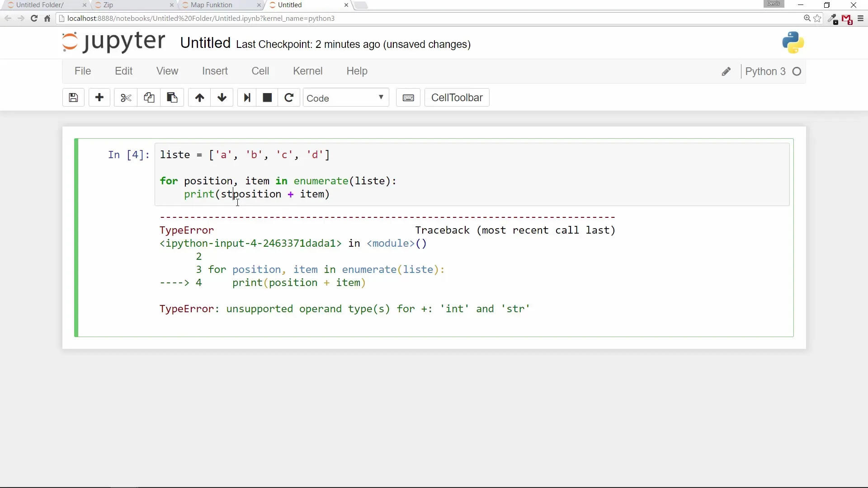Go back in browser history
868x488 pixels.
coord(8,19)
